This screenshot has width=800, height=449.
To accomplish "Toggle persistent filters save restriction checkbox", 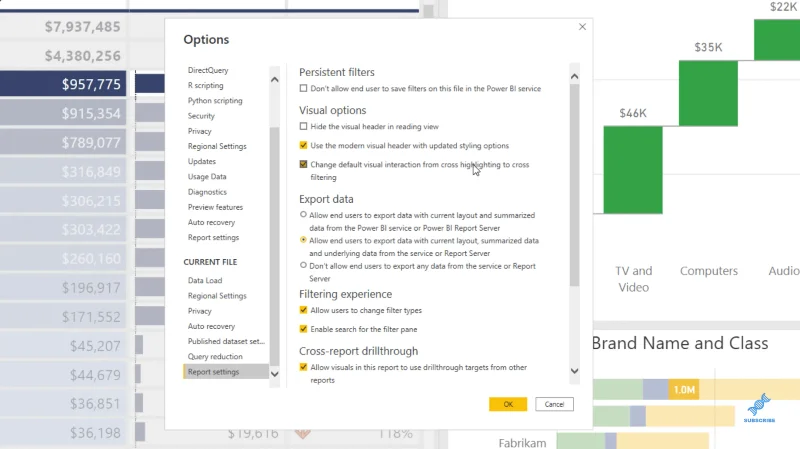I will [x=304, y=88].
